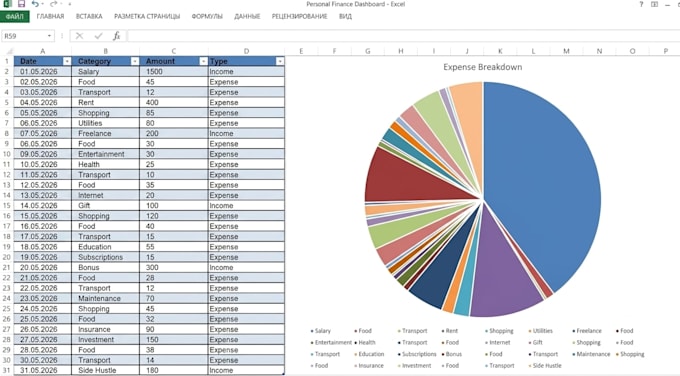Click the Help question mark icon

tap(641, 4)
